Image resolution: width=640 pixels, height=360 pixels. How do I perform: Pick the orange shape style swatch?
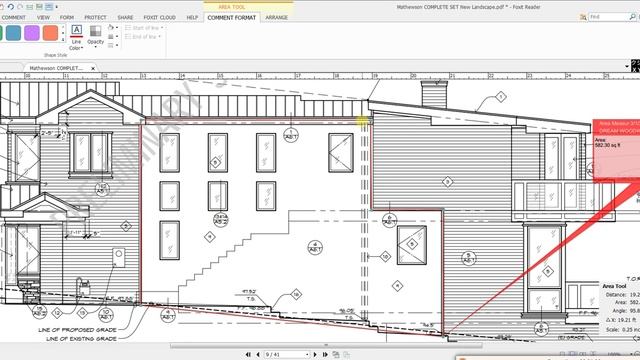click(x=50, y=33)
